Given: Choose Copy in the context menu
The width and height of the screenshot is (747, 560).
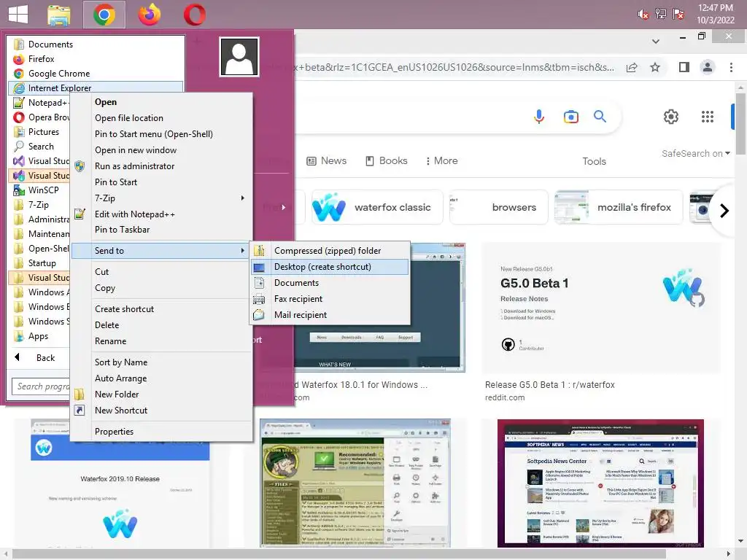Looking at the screenshot, I should [105, 288].
